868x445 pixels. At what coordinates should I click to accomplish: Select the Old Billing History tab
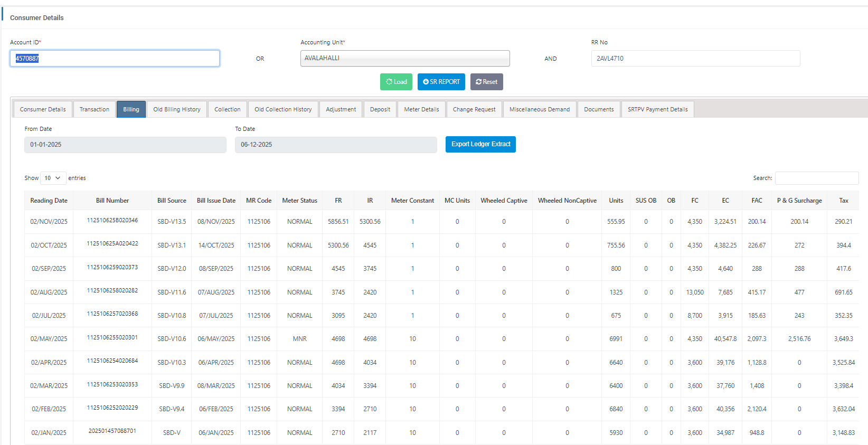coord(177,109)
